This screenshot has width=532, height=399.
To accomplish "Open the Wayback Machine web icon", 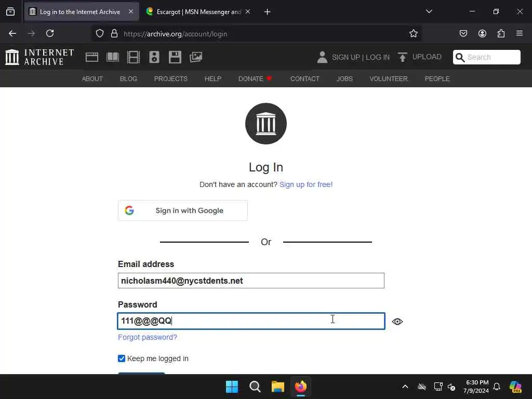I will click(x=92, y=57).
